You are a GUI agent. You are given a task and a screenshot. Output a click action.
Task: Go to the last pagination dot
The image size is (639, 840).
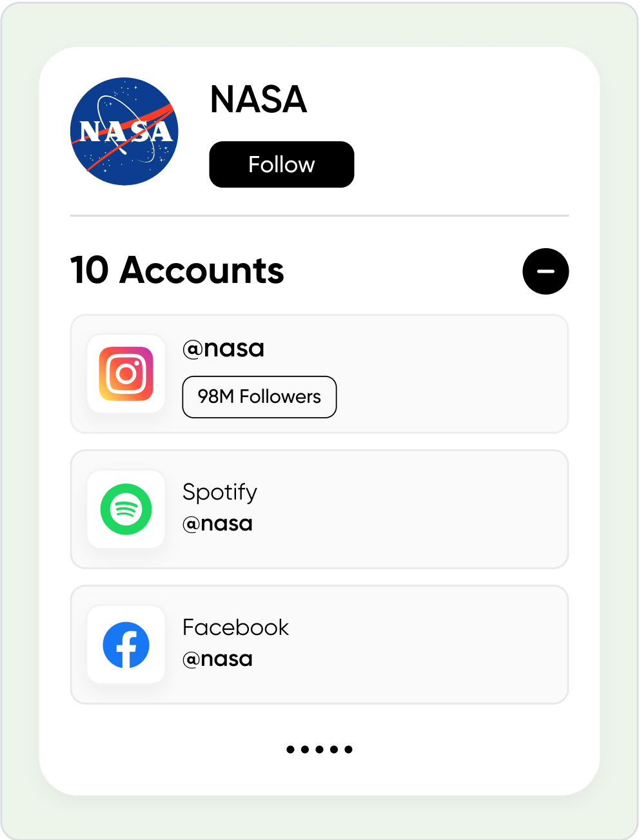point(348,749)
